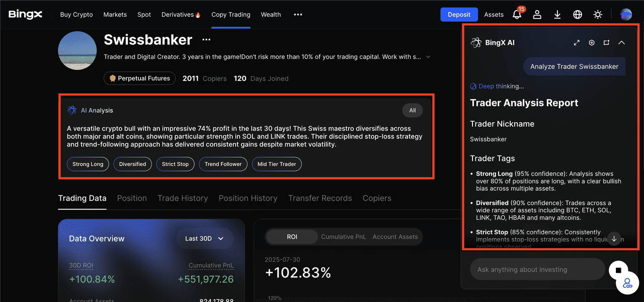Start a new BingX AI chat
The height and width of the screenshot is (302, 644).
coord(606,43)
